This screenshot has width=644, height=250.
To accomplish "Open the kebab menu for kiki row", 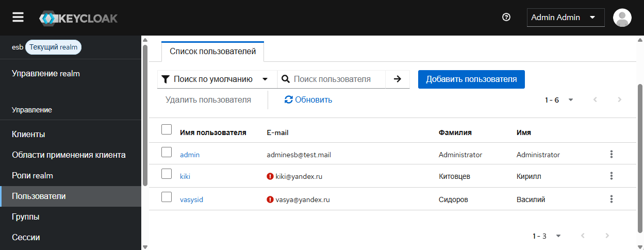I will pos(611,176).
